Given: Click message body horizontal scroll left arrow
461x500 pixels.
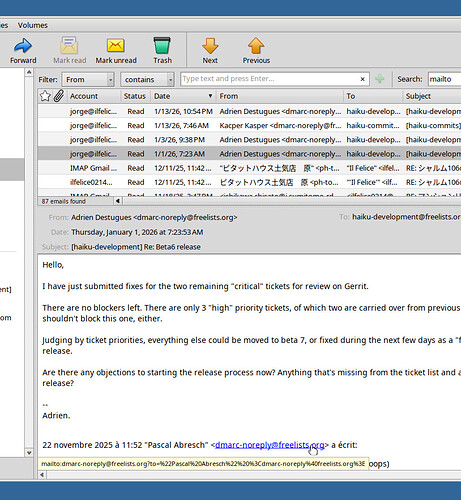Looking at the screenshot, I should 42,475.
